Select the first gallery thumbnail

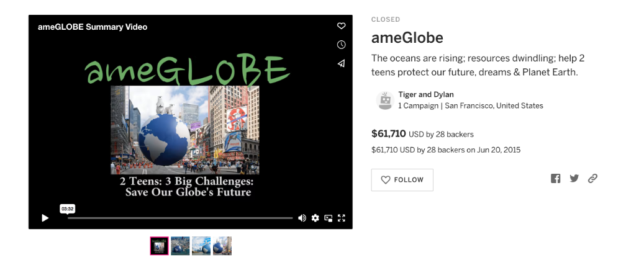click(x=159, y=246)
